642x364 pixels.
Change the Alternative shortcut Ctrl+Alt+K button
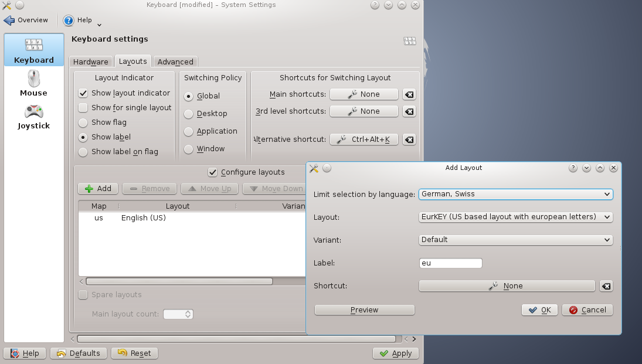(x=364, y=140)
